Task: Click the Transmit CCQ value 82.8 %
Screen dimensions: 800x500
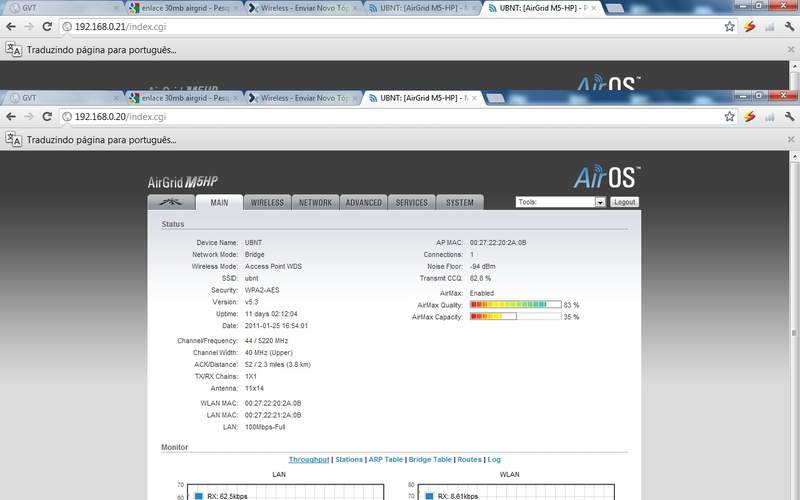Action: (480, 278)
